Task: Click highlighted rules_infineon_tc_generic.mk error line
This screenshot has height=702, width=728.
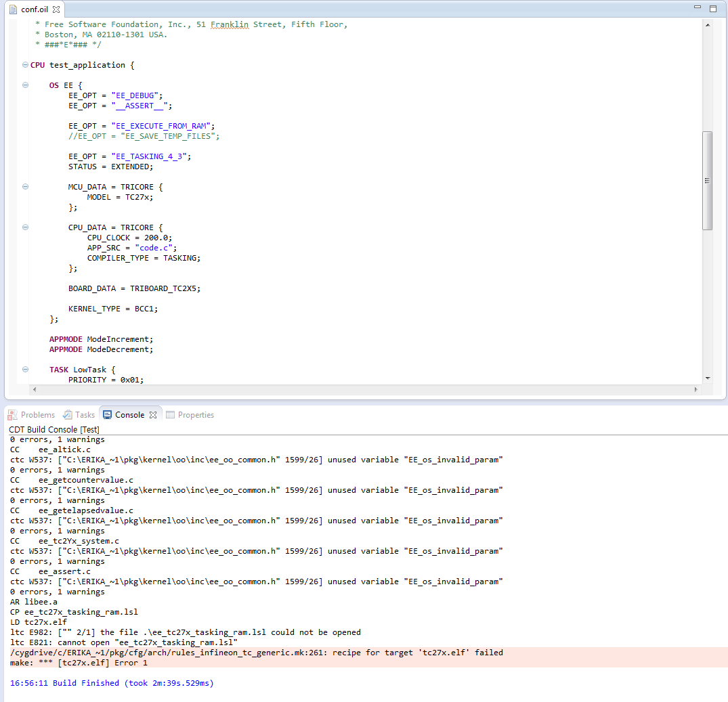Action: 256,653
